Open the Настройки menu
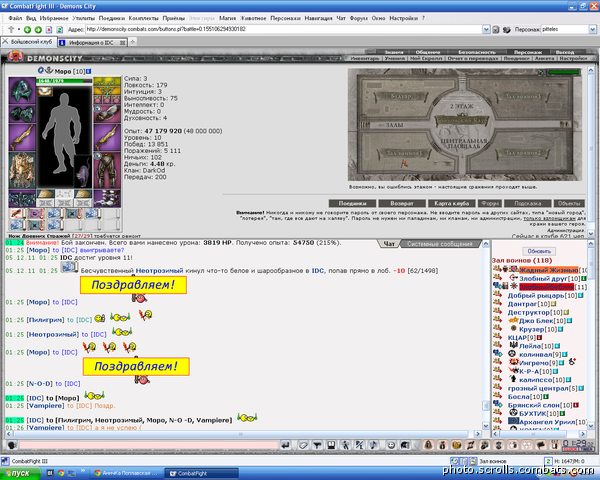This screenshot has height=480, width=600. click(403, 18)
